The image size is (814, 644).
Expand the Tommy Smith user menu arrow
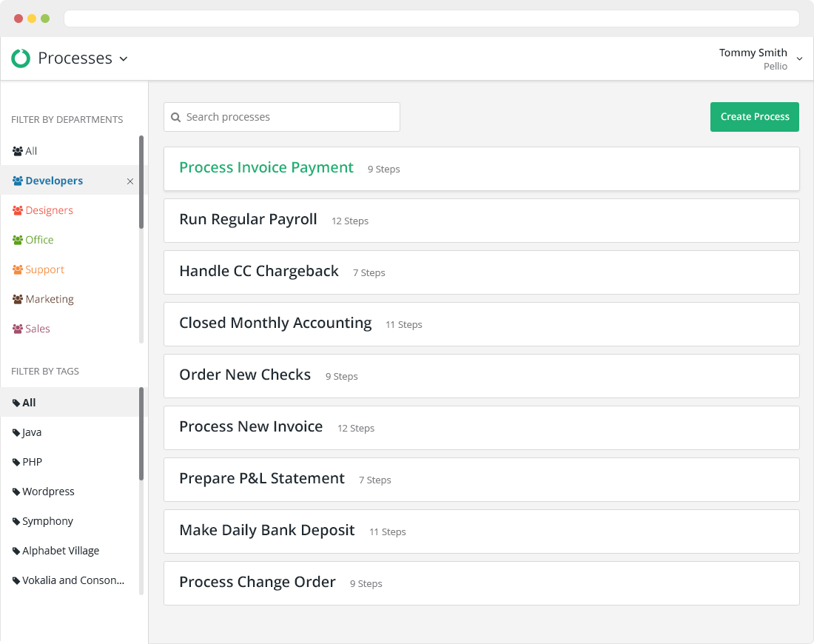pos(799,58)
